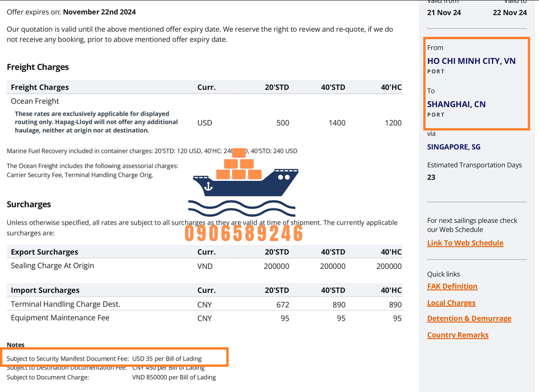
Task: Click the Carrier Security Fee, Terminal Handling Charge Orig. text
Action: tap(80, 175)
